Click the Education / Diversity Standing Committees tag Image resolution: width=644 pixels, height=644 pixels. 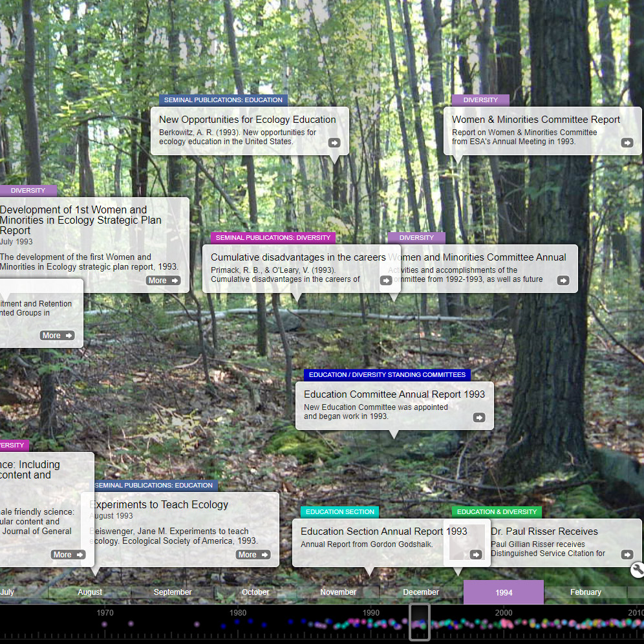coord(387,375)
